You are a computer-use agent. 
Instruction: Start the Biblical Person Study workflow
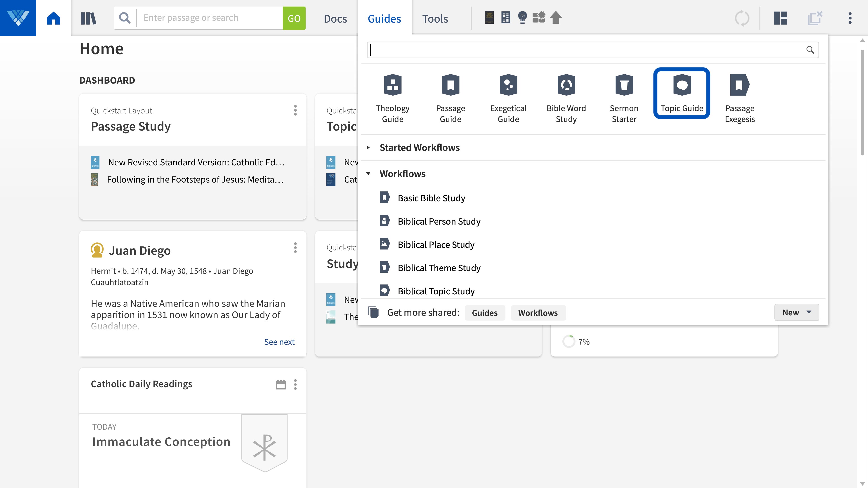[430, 221]
